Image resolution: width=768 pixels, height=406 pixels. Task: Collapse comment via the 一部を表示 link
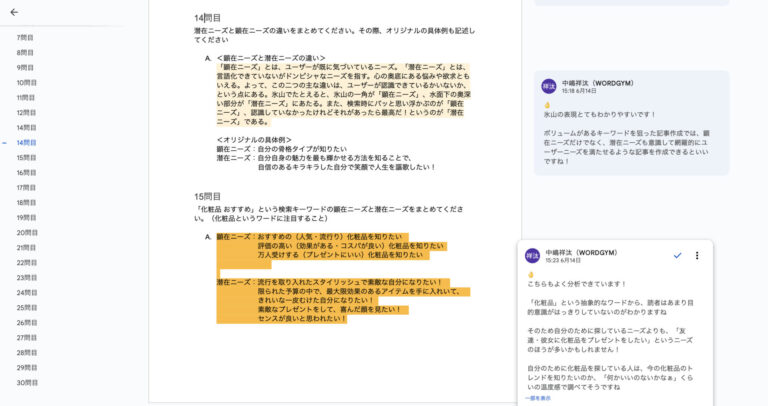(x=538, y=398)
